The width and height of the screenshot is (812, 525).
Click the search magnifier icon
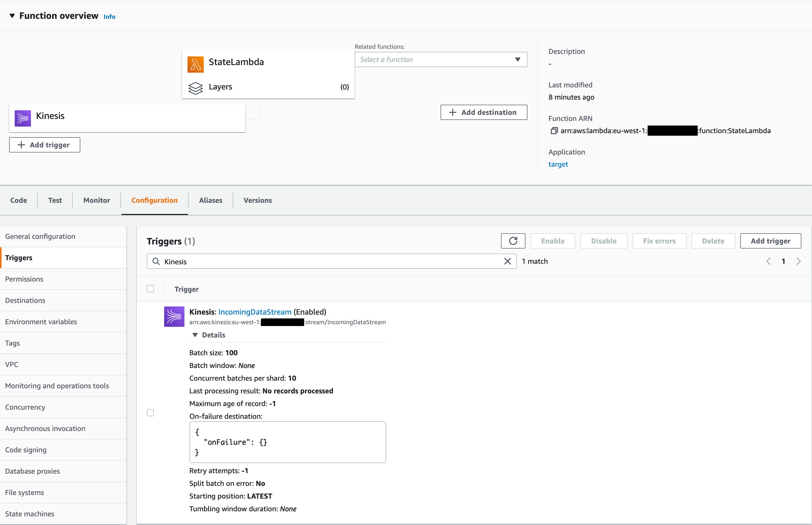pyautogui.click(x=156, y=261)
